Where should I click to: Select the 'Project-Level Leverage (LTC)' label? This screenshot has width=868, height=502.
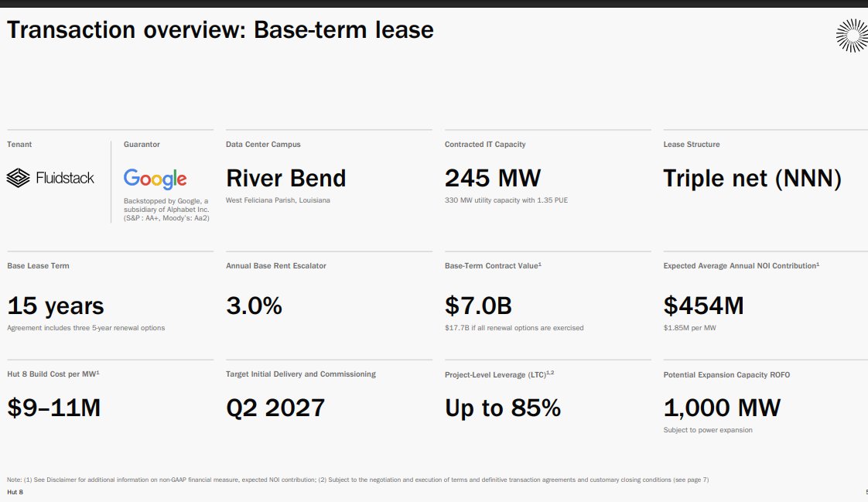click(x=499, y=374)
